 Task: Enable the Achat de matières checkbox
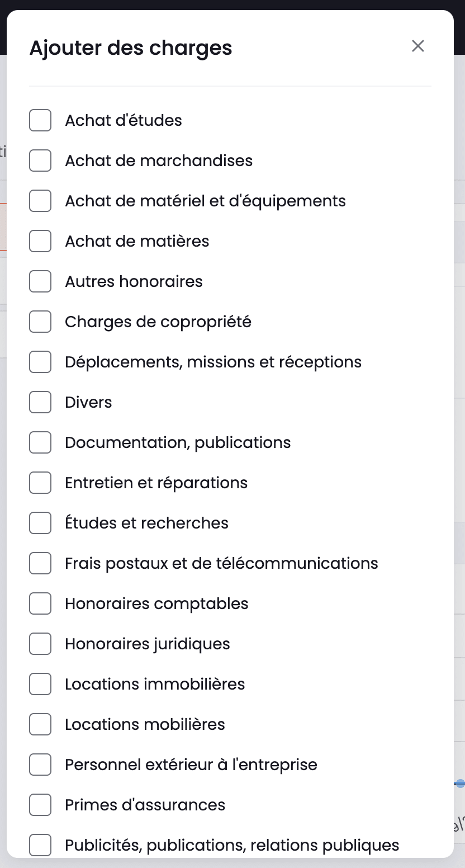pos(40,241)
